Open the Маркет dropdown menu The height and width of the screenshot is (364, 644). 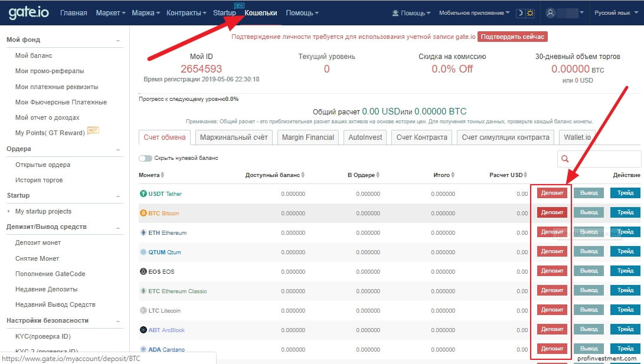point(110,13)
